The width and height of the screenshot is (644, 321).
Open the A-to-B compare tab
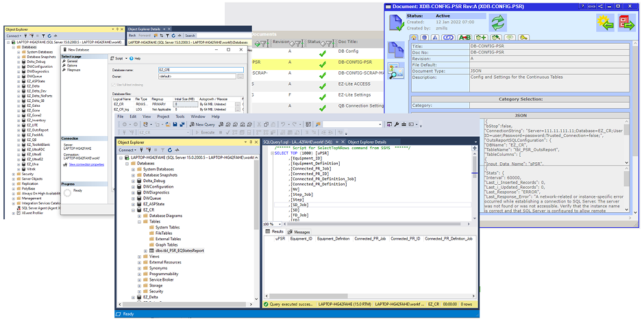(465, 38)
